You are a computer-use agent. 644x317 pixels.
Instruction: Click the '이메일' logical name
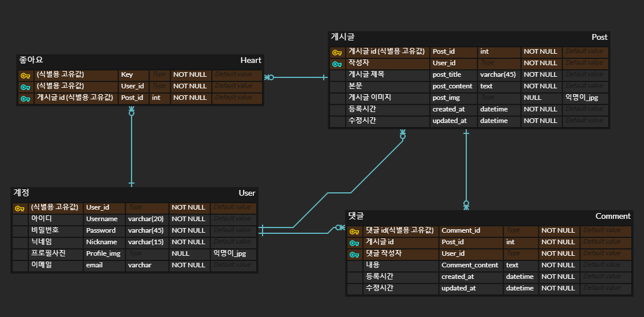pos(42,265)
